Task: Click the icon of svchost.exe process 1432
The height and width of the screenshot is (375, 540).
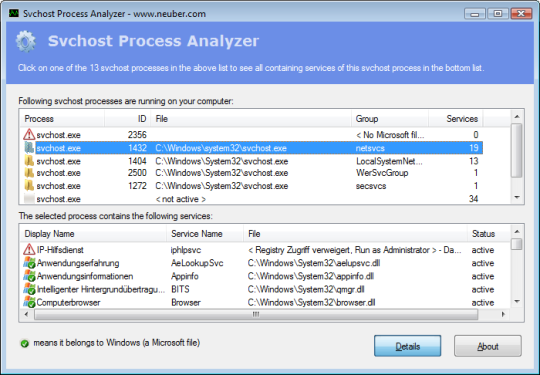Action: (29, 148)
